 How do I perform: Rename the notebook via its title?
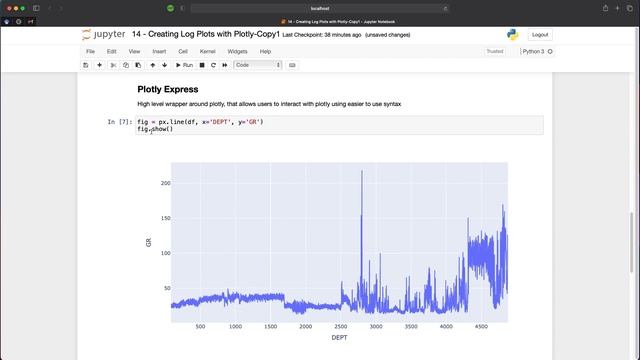[206, 34]
